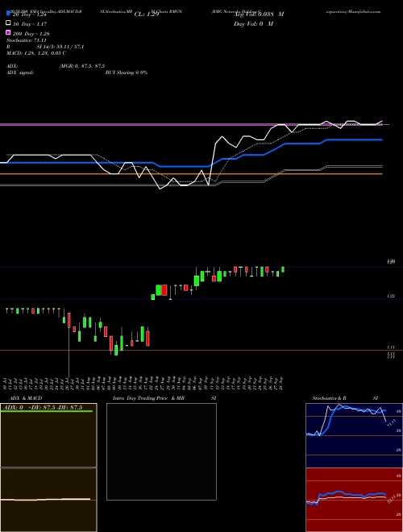Click the 'ADX & MACD' panel title
This screenshot has height=532, width=403.
(x=26, y=398)
